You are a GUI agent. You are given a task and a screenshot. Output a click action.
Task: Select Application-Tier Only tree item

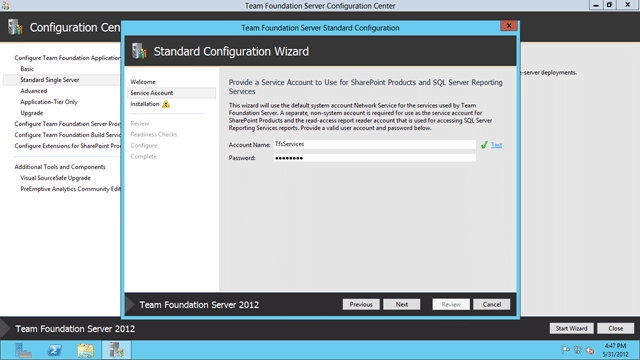tap(49, 102)
